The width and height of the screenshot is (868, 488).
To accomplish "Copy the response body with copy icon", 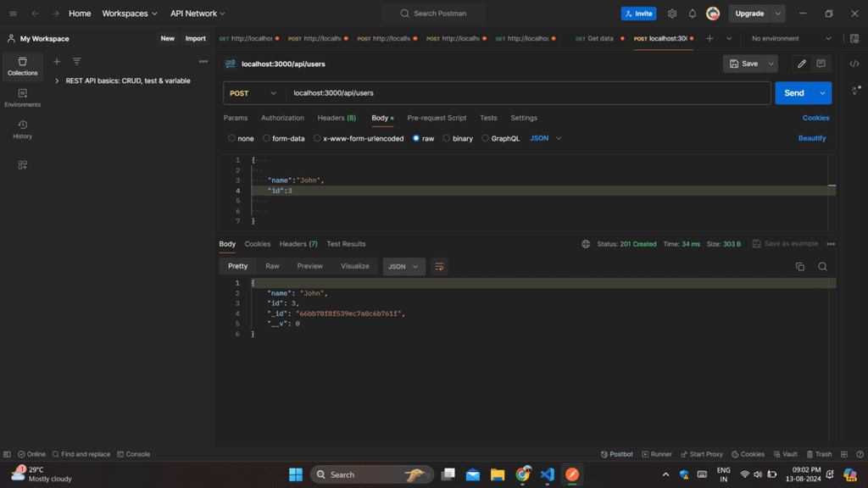I will click(x=799, y=267).
